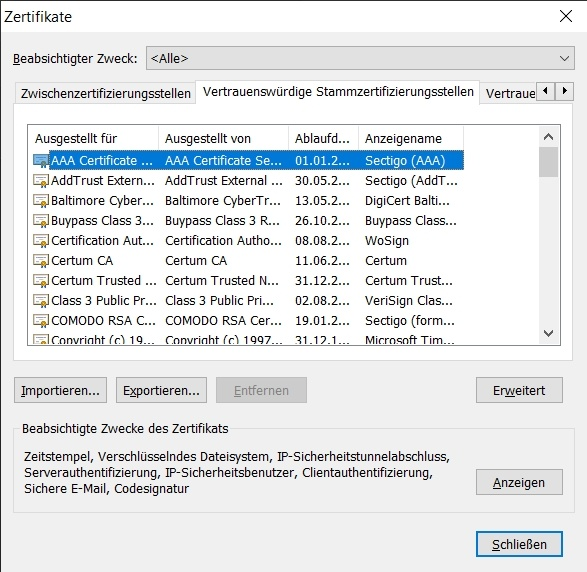The height and width of the screenshot is (572, 587).
Task: Sort by the Ausgestellt für column header
Action: point(93,139)
